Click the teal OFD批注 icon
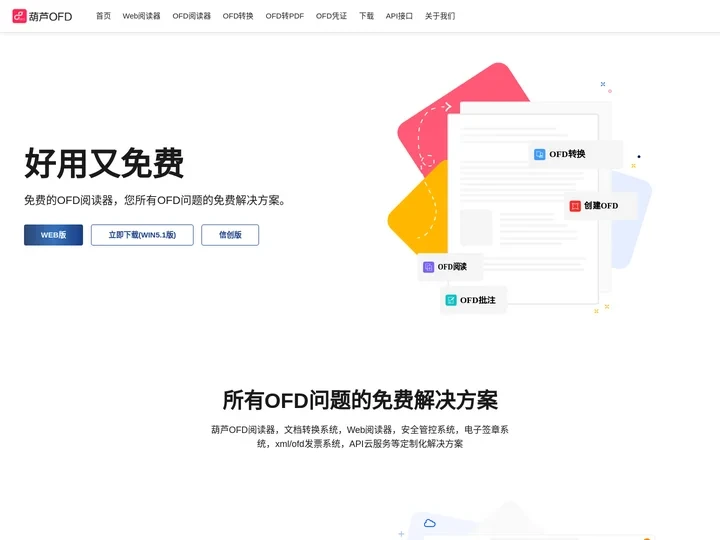 (451, 300)
